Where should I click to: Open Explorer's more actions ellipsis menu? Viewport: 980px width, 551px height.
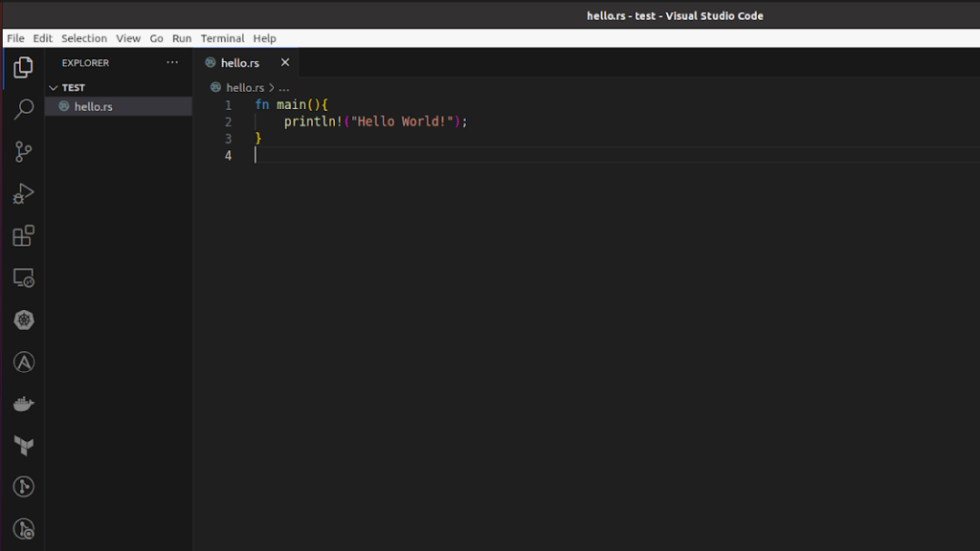[172, 62]
